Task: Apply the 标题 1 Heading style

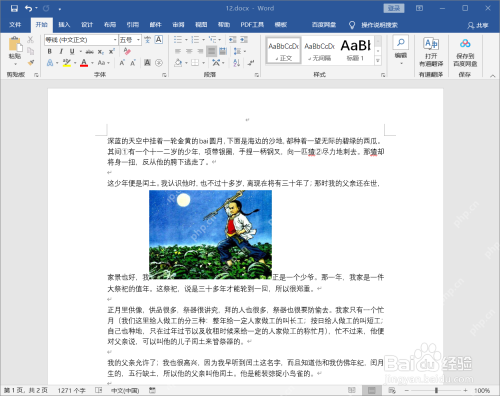Action: pos(356,51)
